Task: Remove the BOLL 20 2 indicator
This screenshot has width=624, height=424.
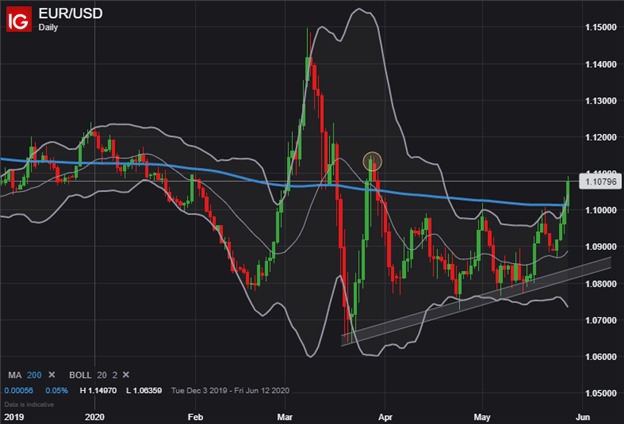Action: [x=126, y=375]
